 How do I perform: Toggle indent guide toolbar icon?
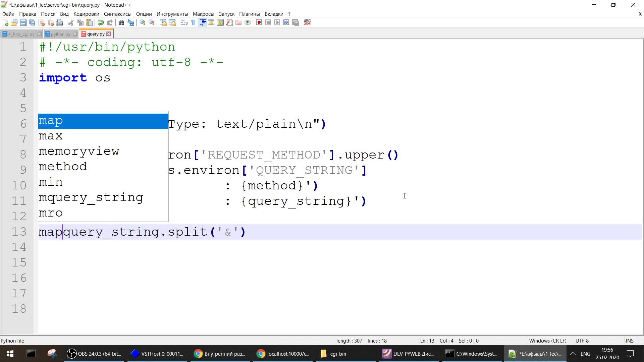(202, 22)
